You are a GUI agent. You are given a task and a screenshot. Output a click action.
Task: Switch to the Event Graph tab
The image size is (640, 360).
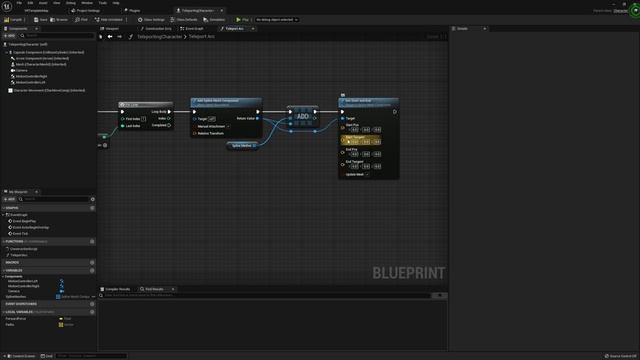[x=192, y=29]
